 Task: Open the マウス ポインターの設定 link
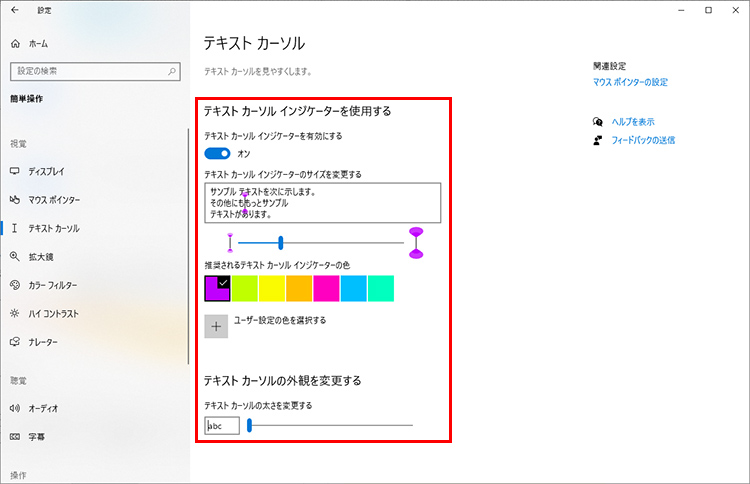(629, 82)
